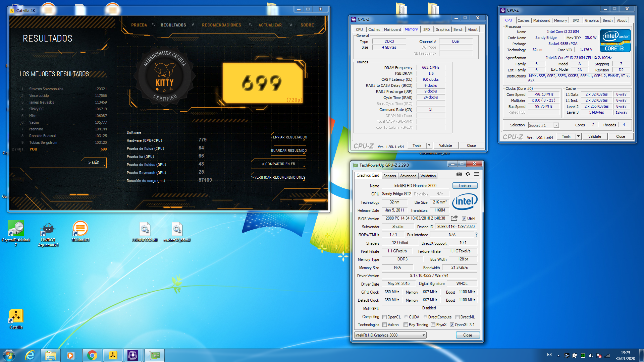
Task: Expand Tools dropdown arrow in right CPU-Z
Action: click(578, 136)
